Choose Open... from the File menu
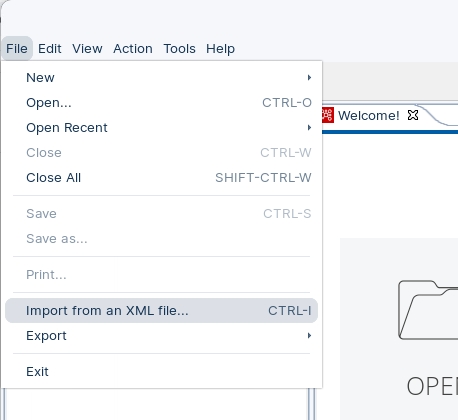The width and height of the screenshot is (458, 420). pyautogui.click(x=162, y=103)
